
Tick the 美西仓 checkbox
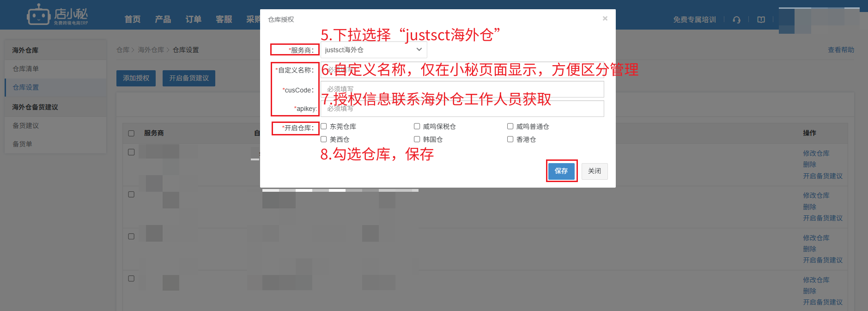(x=324, y=139)
